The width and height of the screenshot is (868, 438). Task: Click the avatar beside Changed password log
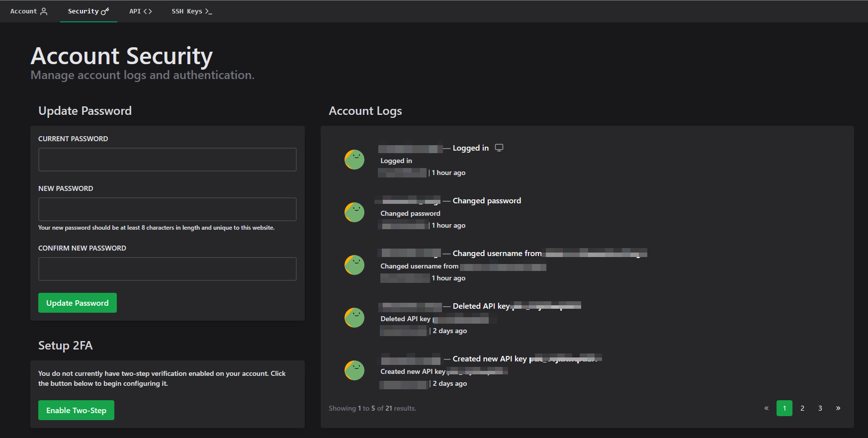click(x=354, y=212)
